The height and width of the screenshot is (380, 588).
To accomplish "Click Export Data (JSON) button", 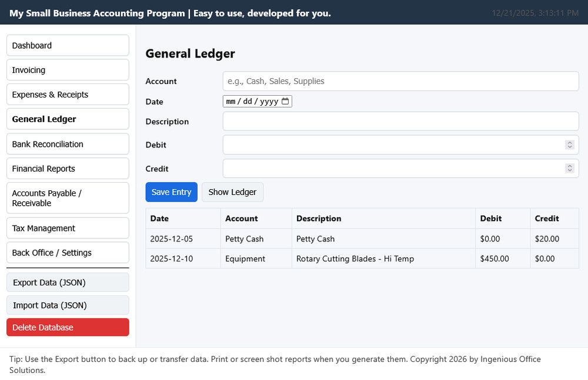I will point(68,283).
